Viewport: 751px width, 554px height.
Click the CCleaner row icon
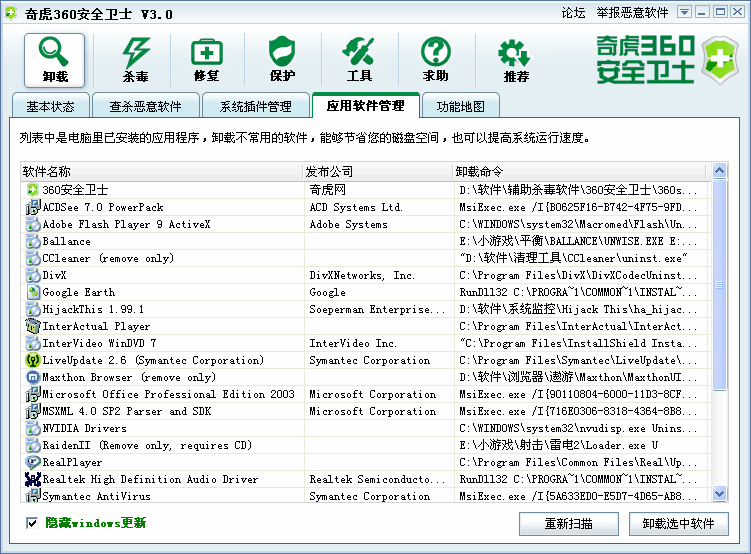(33, 258)
